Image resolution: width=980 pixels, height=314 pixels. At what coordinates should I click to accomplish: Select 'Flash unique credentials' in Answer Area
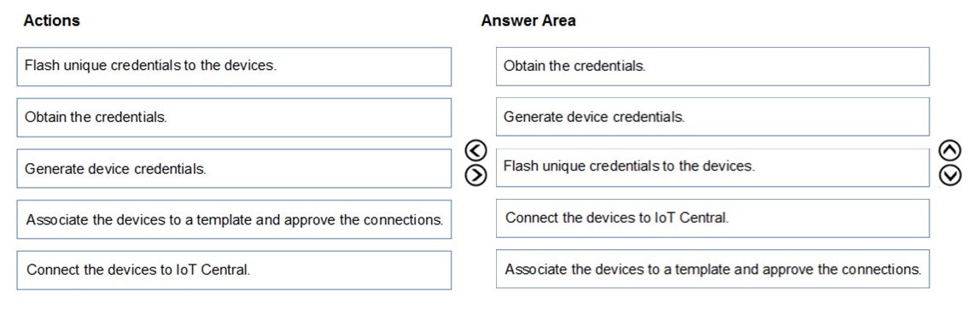click(713, 167)
